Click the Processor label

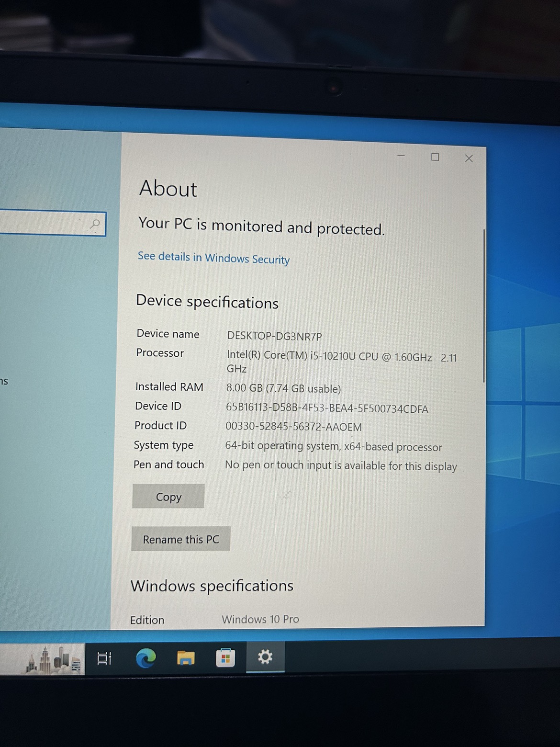(160, 353)
